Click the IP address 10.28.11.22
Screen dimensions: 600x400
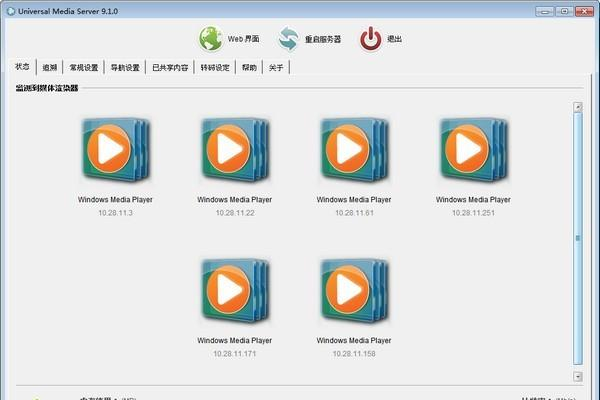click(235, 213)
